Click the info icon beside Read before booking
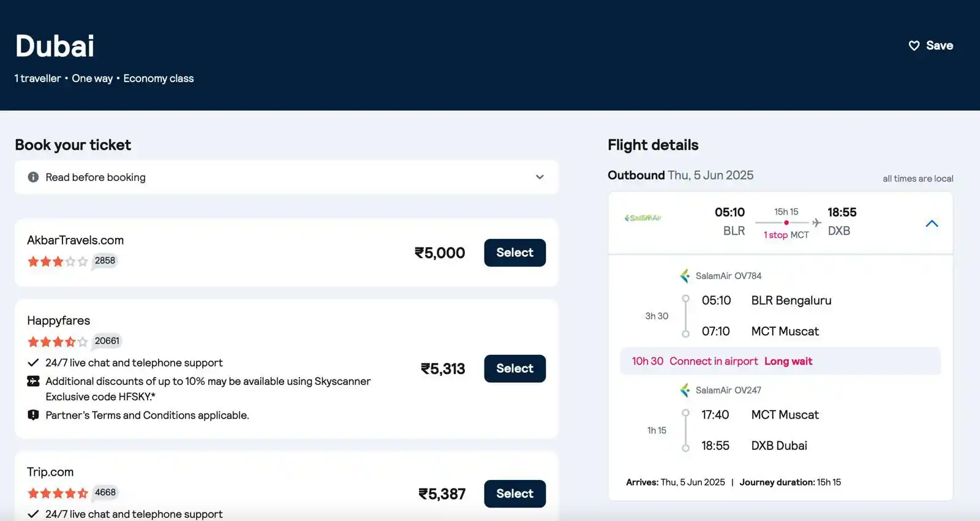Image resolution: width=980 pixels, height=521 pixels. click(33, 177)
